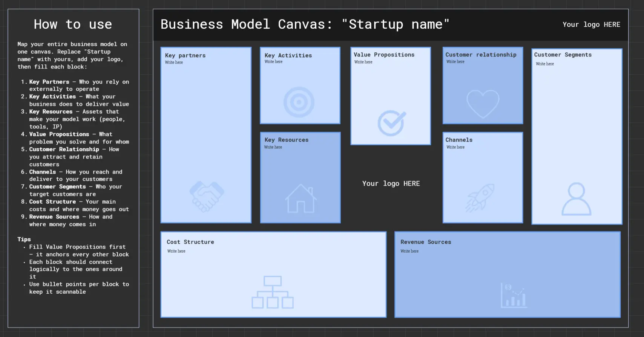This screenshot has width=644, height=337.
Task: Select the checkmark icon in Value Propositions
Action: 392,123
